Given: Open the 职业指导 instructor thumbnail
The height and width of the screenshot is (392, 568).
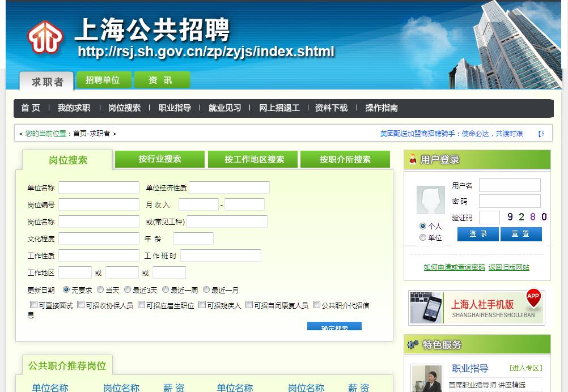Looking at the screenshot, I should click(426, 378).
